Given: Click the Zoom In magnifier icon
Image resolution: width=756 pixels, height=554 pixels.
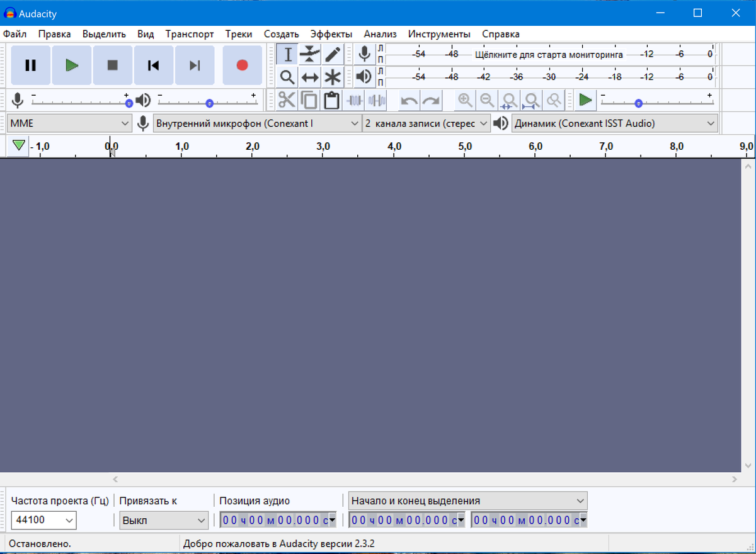Looking at the screenshot, I should pos(466,100).
